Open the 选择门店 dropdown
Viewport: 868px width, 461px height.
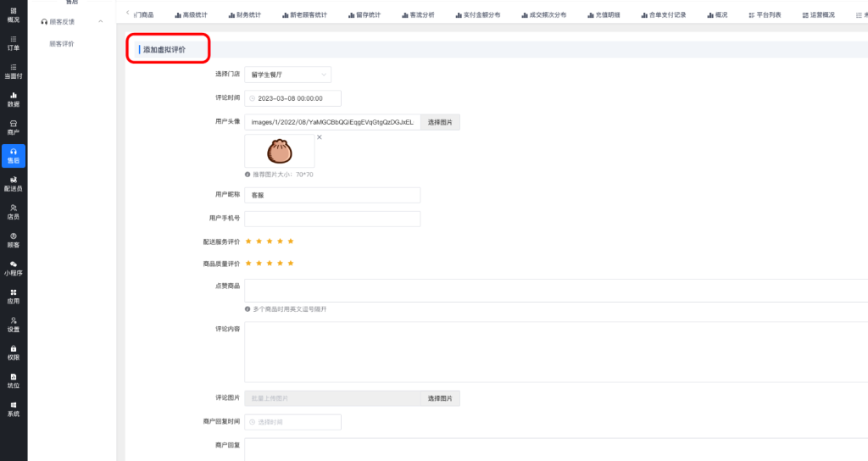287,75
